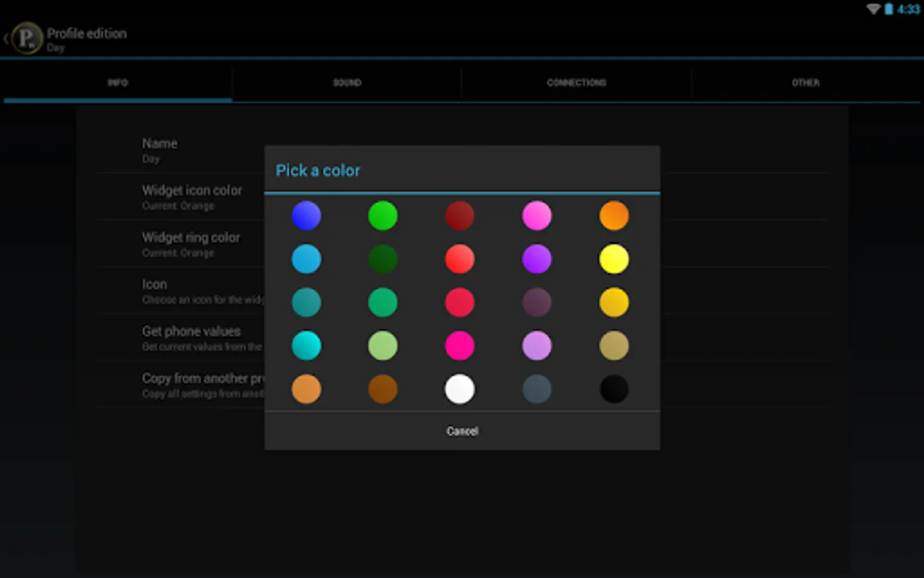924x578 pixels.
Task: Select the black color circle
Action: 614,389
